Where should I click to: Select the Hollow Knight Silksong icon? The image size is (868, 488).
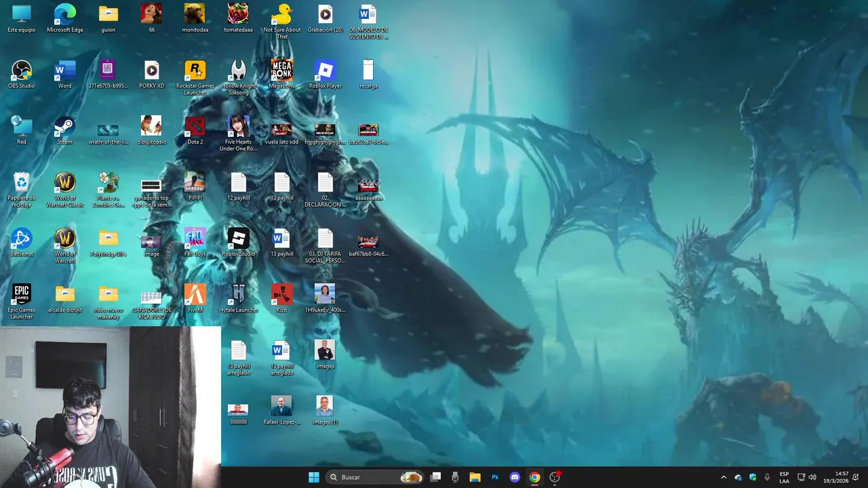click(x=238, y=77)
